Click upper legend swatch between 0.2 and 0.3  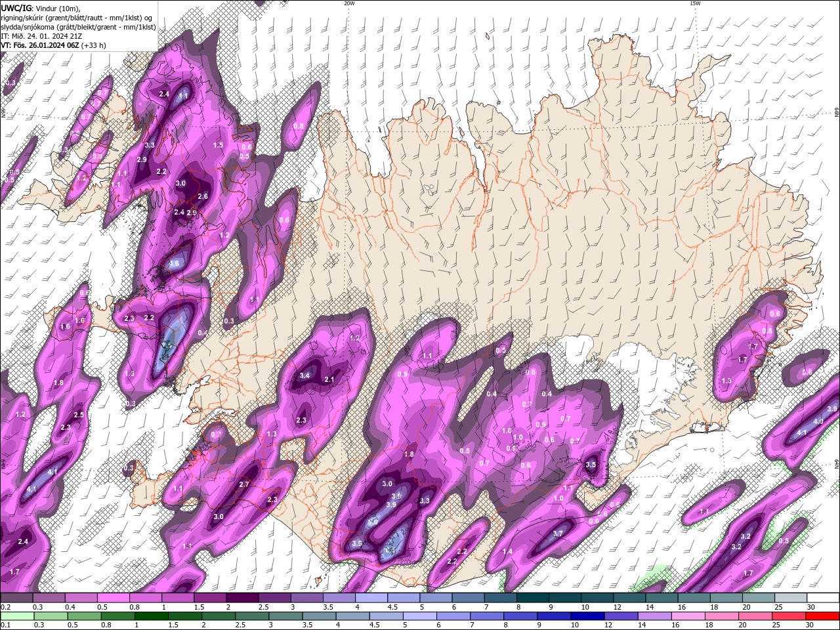pyautogui.click(x=16, y=598)
